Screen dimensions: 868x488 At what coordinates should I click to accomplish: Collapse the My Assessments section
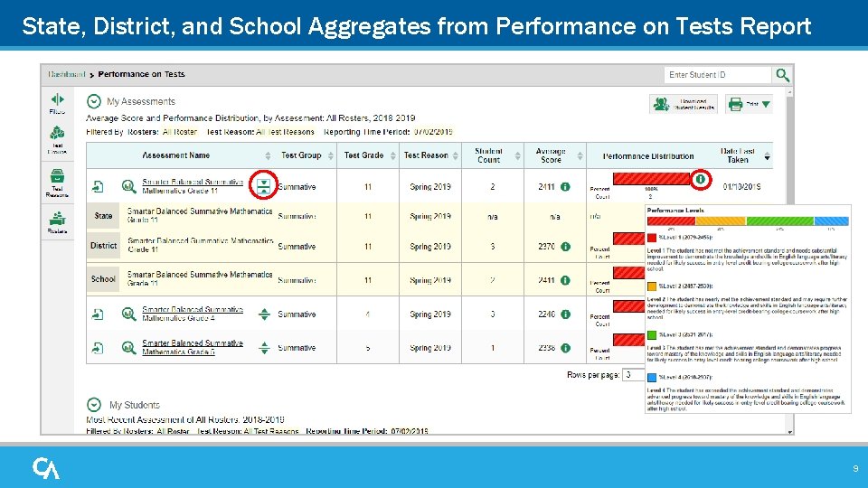coord(93,101)
